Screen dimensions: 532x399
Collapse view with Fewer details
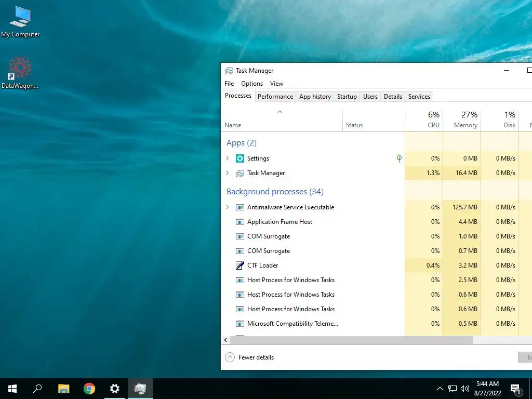(249, 357)
